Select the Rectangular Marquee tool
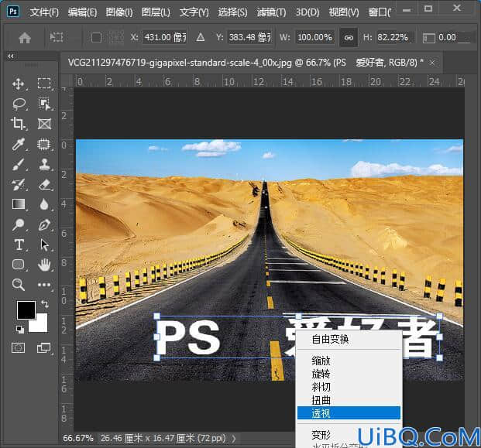481x448 pixels. coord(44,84)
